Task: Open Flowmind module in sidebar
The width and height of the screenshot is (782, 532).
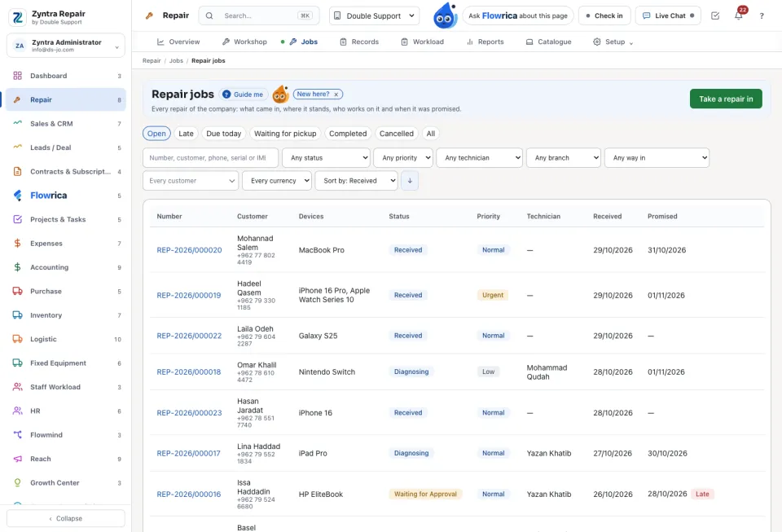Action: tap(66, 435)
